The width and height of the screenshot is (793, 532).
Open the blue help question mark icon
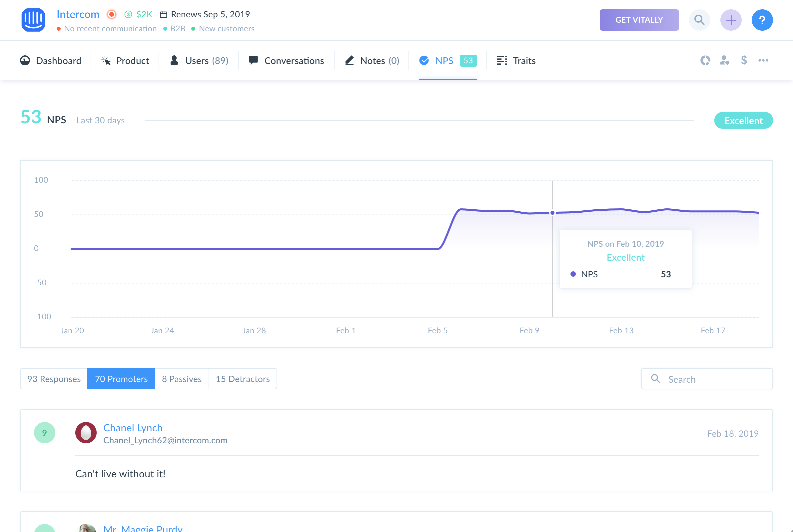coord(762,20)
